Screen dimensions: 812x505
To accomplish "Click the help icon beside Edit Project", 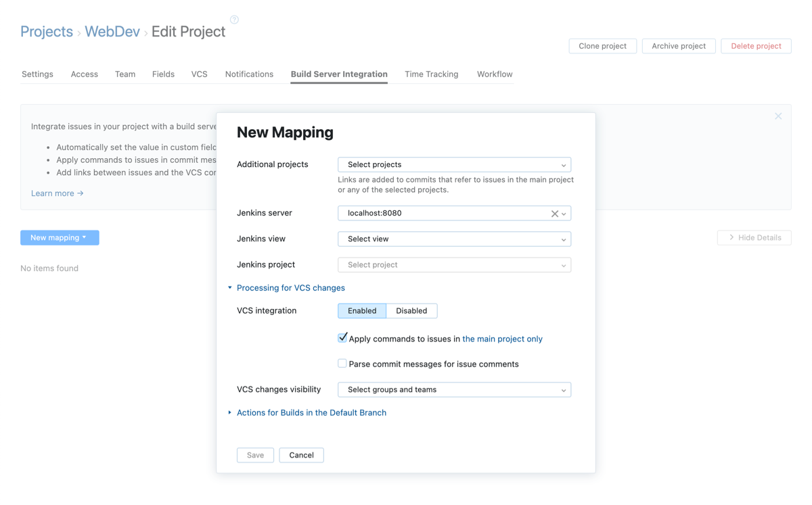I will pyautogui.click(x=233, y=20).
